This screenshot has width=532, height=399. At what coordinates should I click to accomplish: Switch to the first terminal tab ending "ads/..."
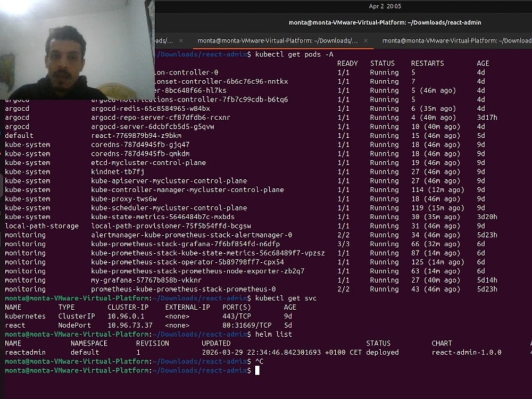tap(164, 41)
